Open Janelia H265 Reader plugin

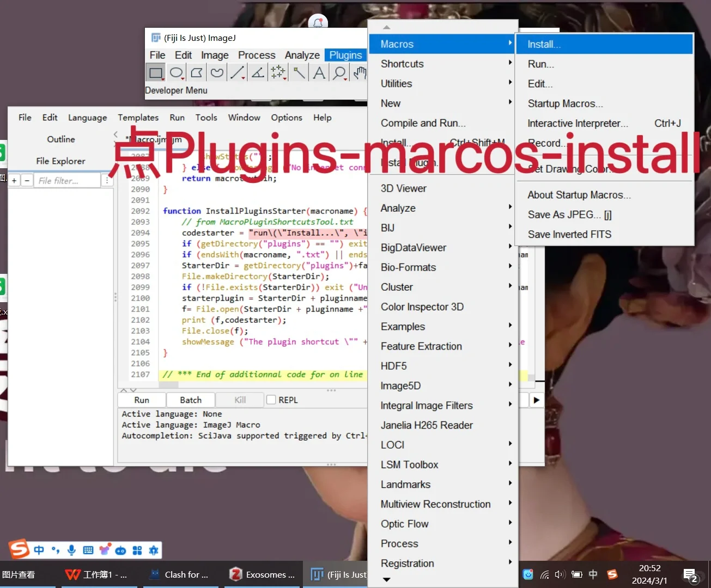click(442, 425)
